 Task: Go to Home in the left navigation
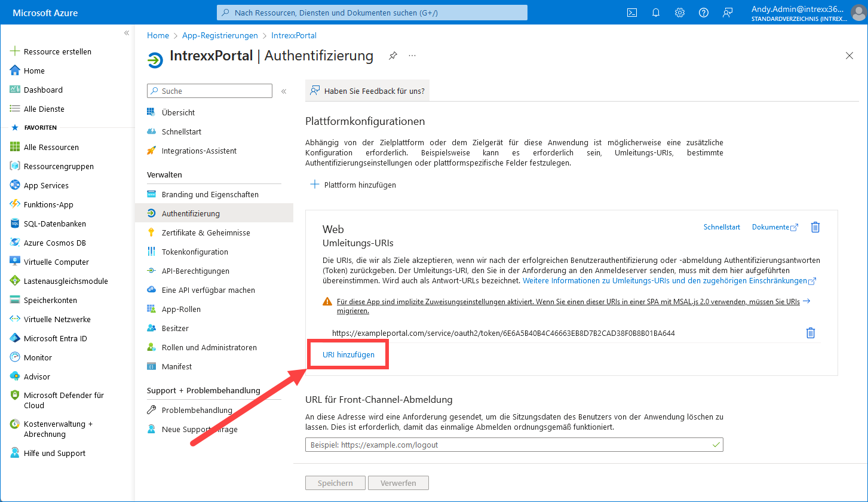point(27,71)
